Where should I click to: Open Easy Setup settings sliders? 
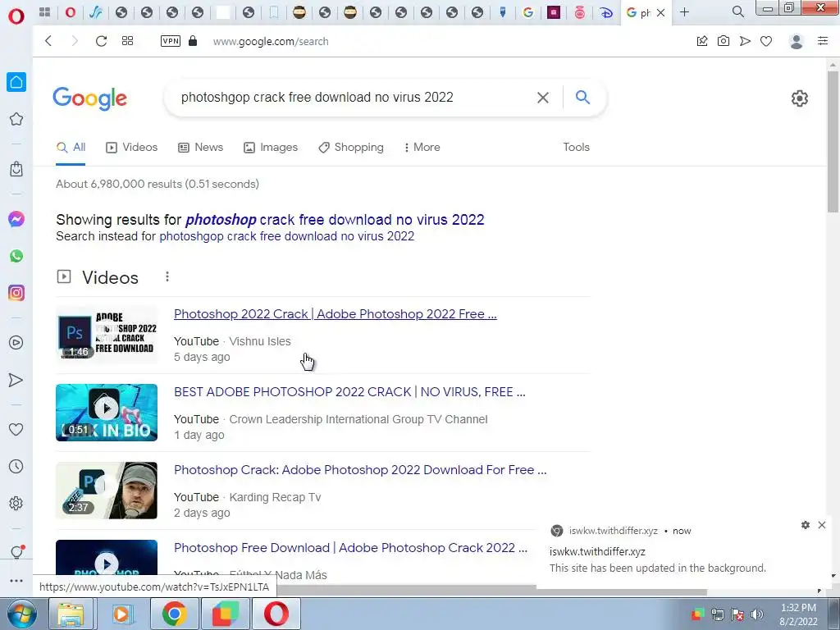point(823,41)
